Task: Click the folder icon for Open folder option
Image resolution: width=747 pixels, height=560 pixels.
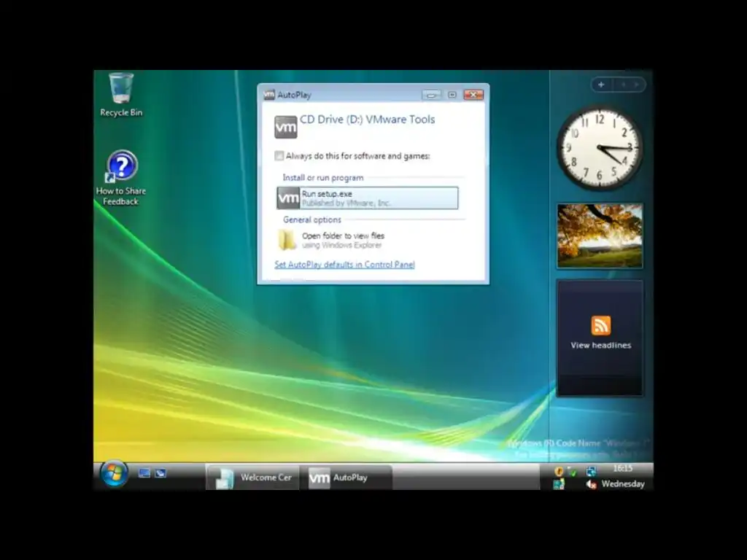Action: pyautogui.click(x=287, y=239)
